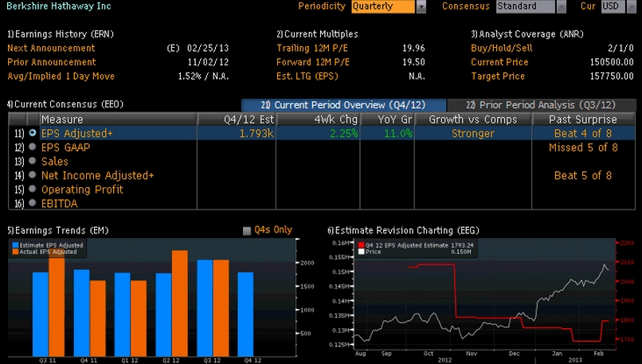Click the red Q4 12 EPS estimate legend swatch
This screenshot has height=364, width=642.
coord(361,245)
